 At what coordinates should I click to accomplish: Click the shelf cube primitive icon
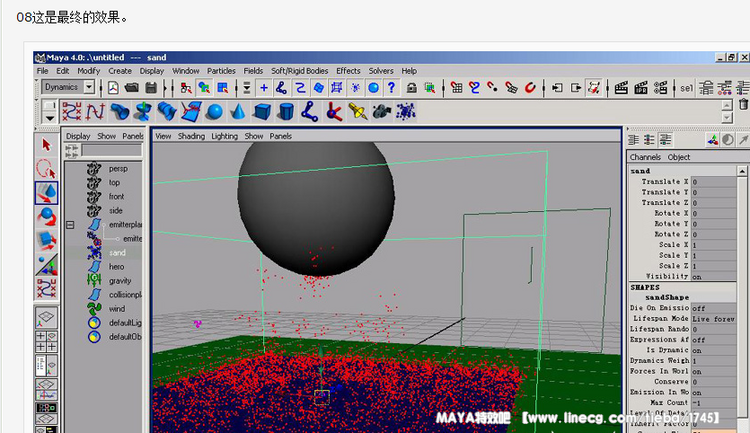tap(262, 111)
